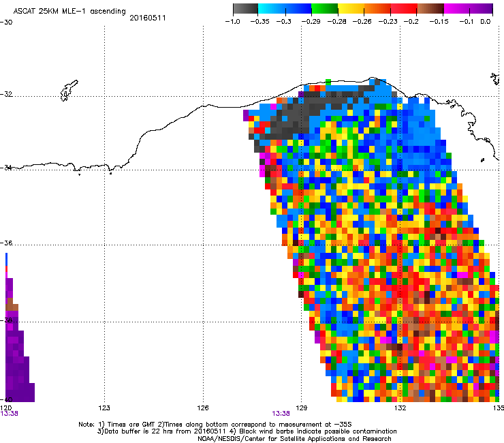Image resolution: width=504 pixels, height=443 pixels.
Task: Click the title 'ASCAT 25KM MLE-1 ascending'
Action: point(69,11)
